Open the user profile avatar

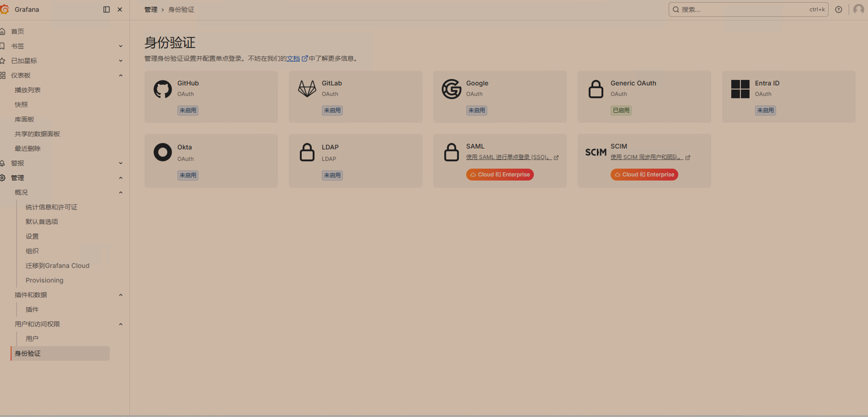(x=858, y=9)
